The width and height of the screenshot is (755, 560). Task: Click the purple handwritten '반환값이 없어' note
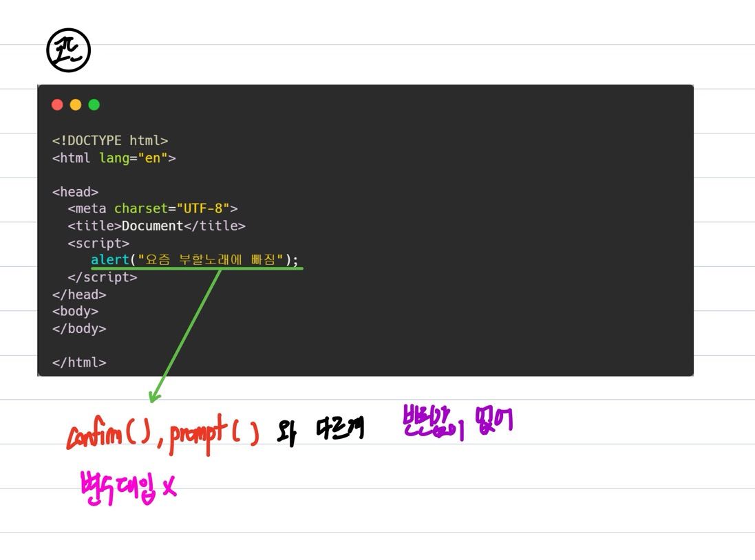point(458,422)
